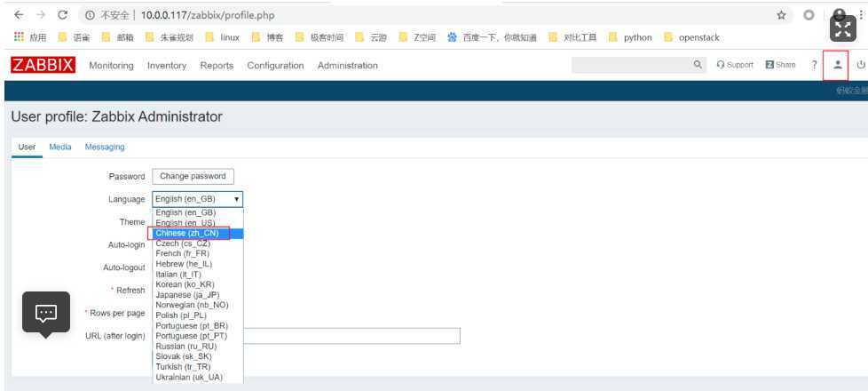Choose Korean (ko_KR) language option
This screenshot has width=868, height=391.
tap(198, 284)
